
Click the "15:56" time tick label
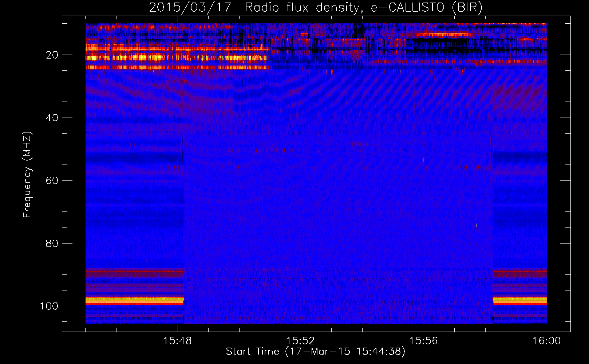[423, 341]
